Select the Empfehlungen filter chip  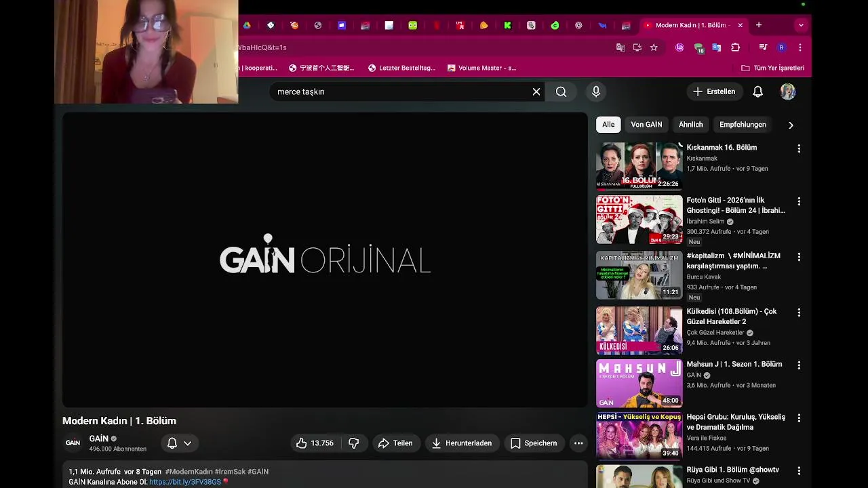[743, 125]
